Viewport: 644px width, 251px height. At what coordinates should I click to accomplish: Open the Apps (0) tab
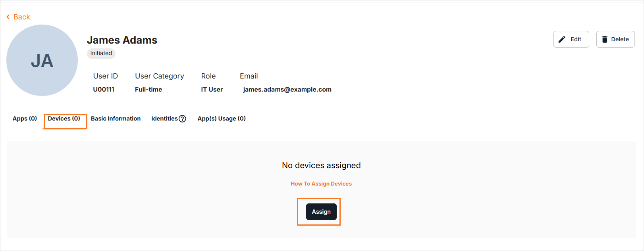(x=25, y=119)
